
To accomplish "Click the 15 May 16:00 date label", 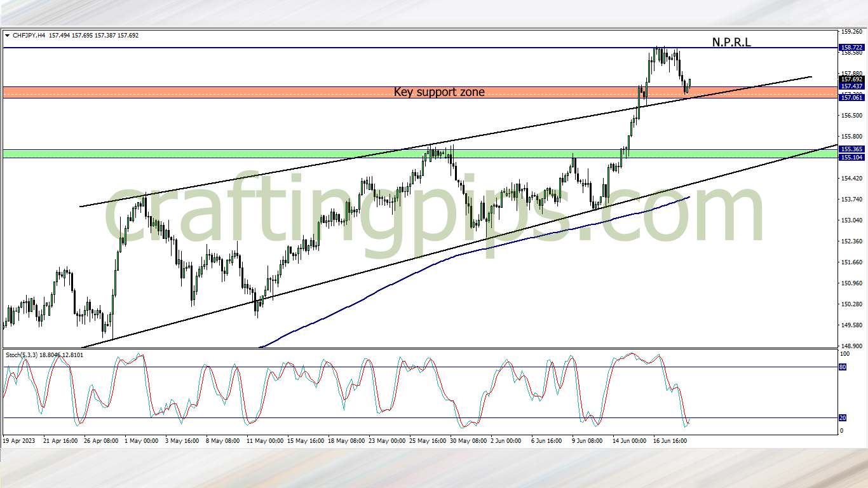I will pyautogui.click(x=305, y=440).
